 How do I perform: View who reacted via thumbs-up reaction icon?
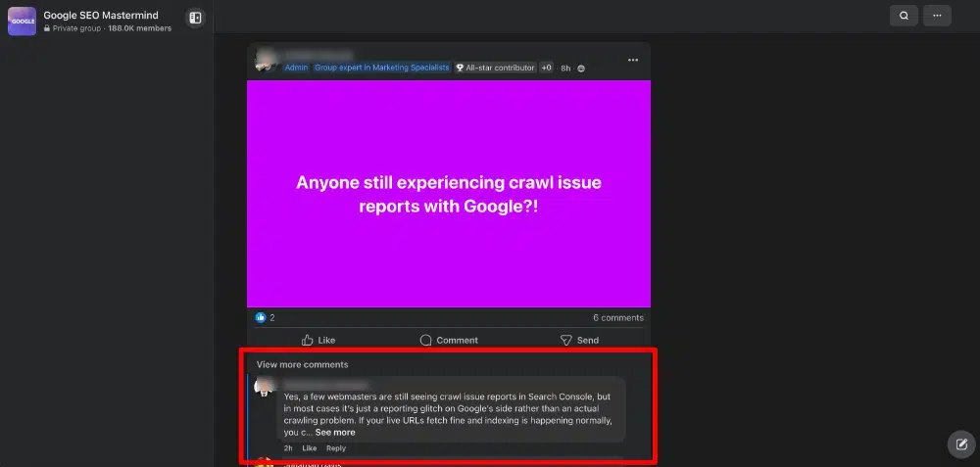(x=261, y=318)
